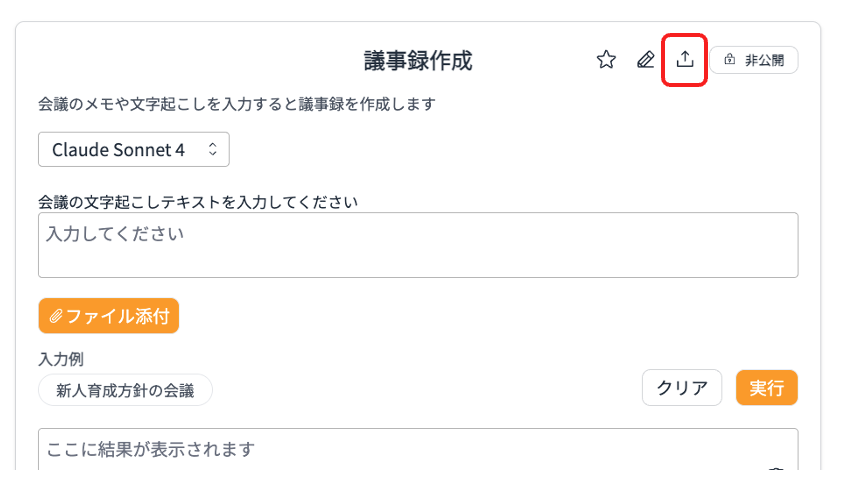The image size is (855, 488).
Task: Click the 入力例 section label
Action: click(x=61, y=359)
